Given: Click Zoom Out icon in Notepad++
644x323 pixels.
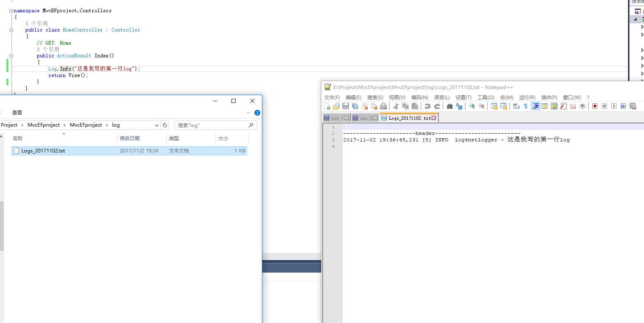Looking at the screenshot, I should pos(481,106).
